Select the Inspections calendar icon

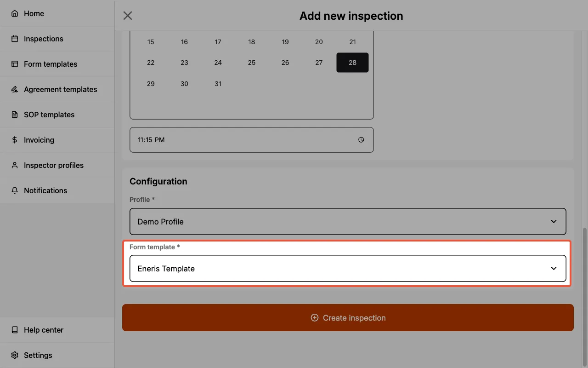pos(13,39)
